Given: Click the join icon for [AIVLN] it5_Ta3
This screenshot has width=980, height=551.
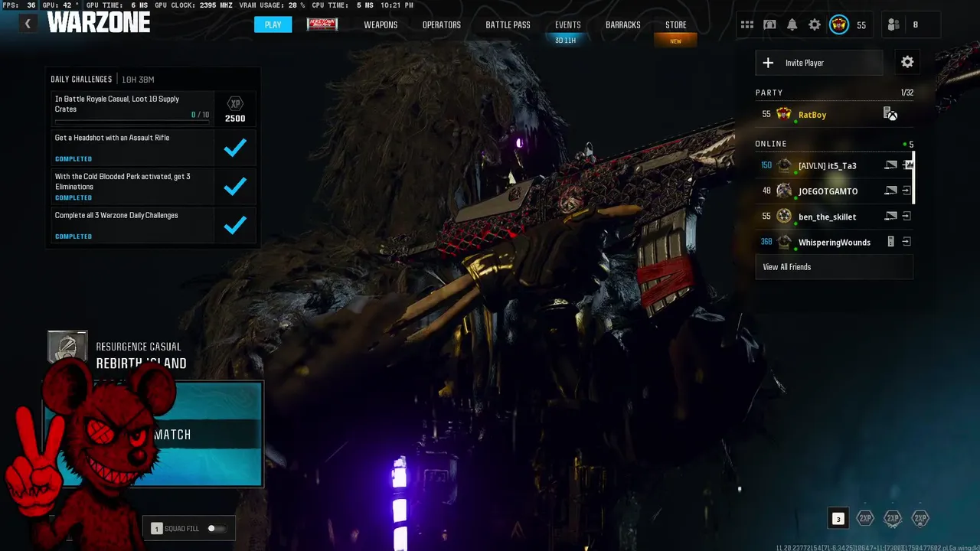Looking at the screenshot, I should click(x=907, y=165).
